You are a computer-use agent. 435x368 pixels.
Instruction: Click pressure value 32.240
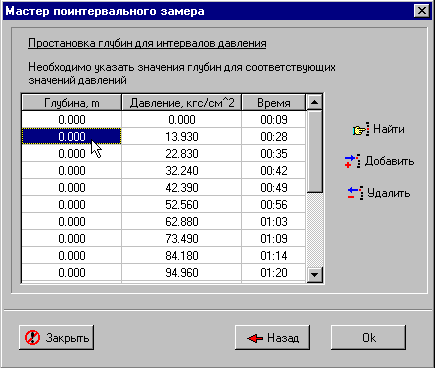point(182,171)
